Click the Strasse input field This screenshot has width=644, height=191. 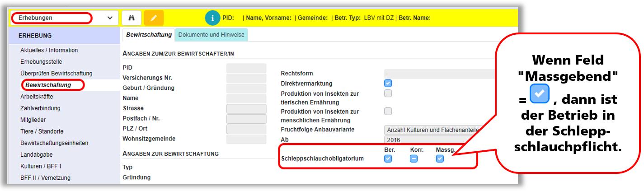[246, 108]
